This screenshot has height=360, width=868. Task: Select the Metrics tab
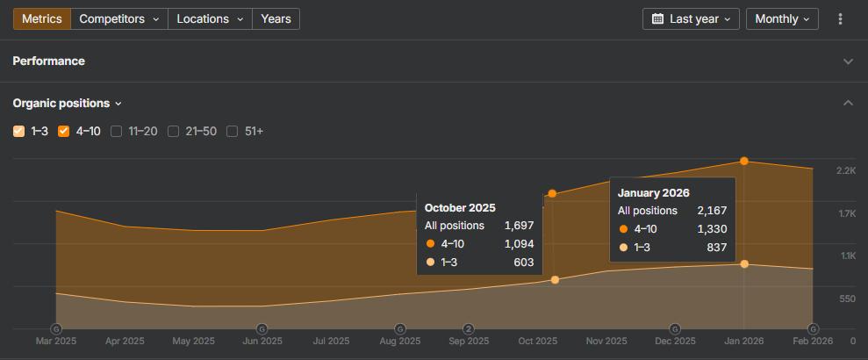[41, 19]
